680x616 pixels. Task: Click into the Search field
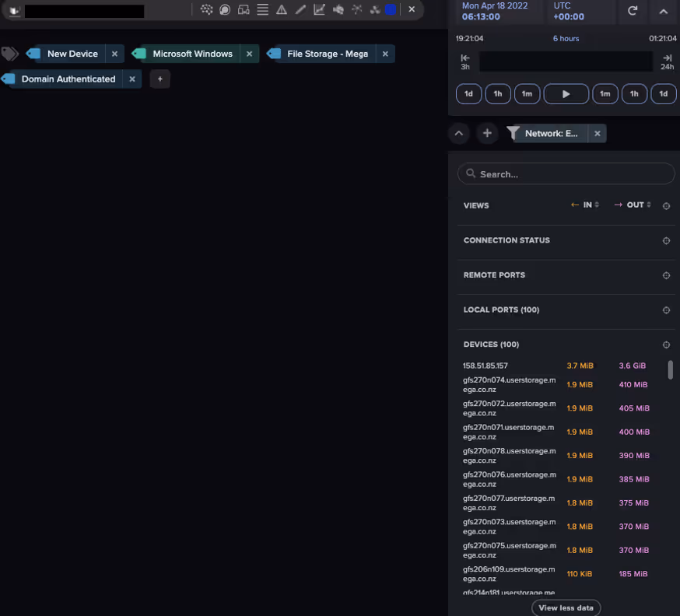pos(566,174)
